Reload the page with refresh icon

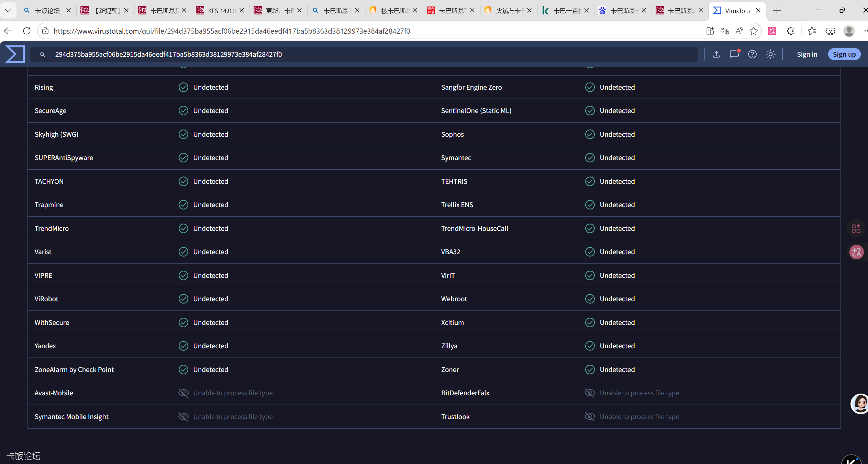coord(27,31)
